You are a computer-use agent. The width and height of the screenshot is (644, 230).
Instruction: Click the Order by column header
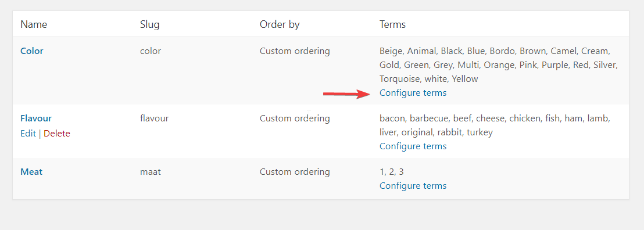[x=280, y=24]
